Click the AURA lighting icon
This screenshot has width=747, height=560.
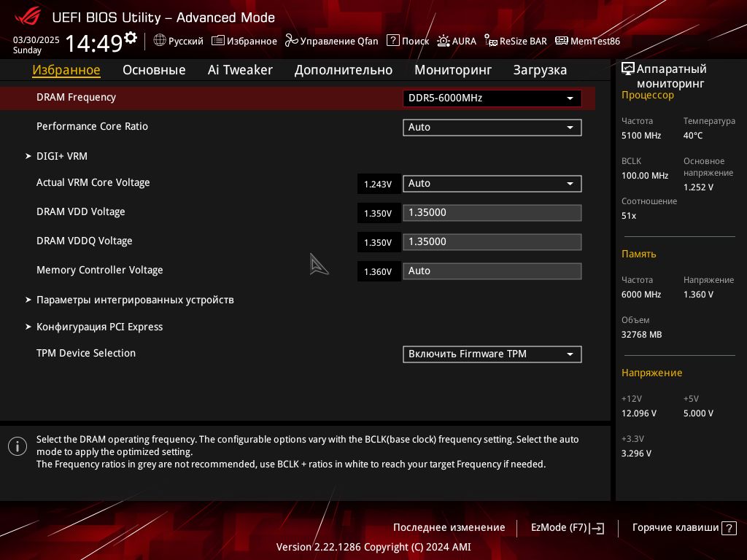pyautogui.click(x=444, y=41)
